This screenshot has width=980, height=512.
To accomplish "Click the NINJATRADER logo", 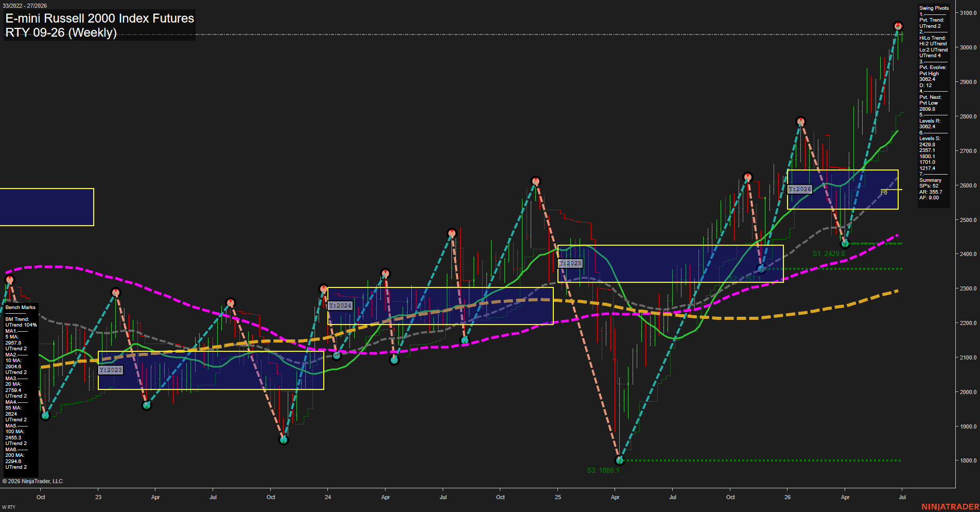I will pos(950,507).
